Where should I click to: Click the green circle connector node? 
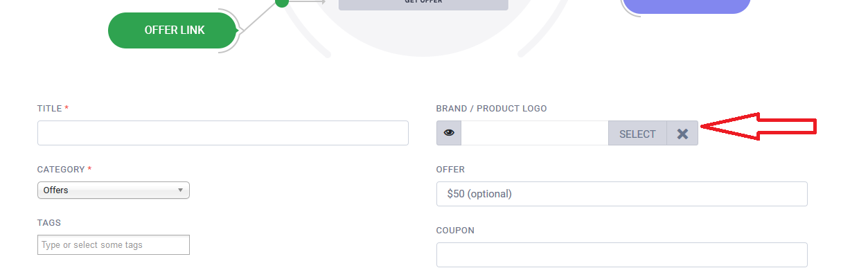pos(282,2)
